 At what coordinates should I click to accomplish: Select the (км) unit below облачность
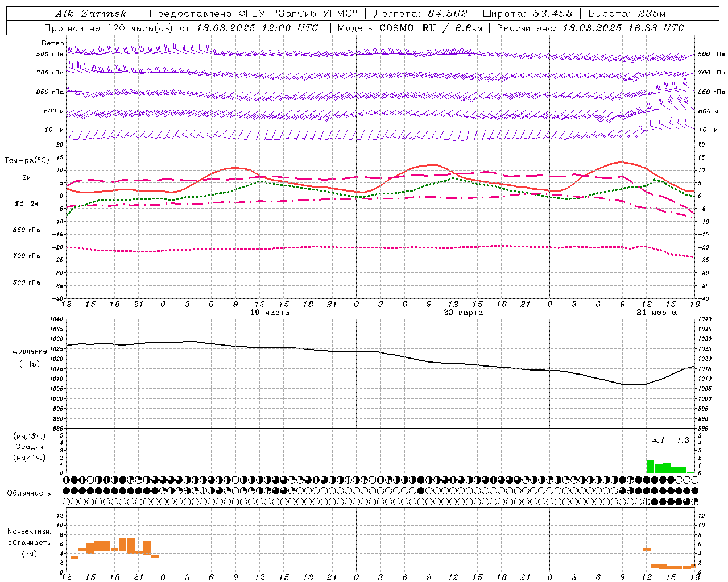tap(29, 554)
